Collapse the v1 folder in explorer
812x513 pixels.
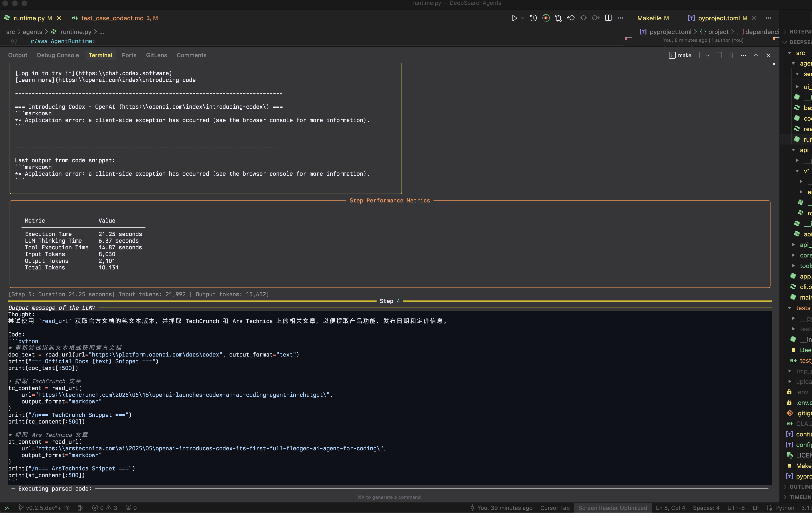pos(797,171)
